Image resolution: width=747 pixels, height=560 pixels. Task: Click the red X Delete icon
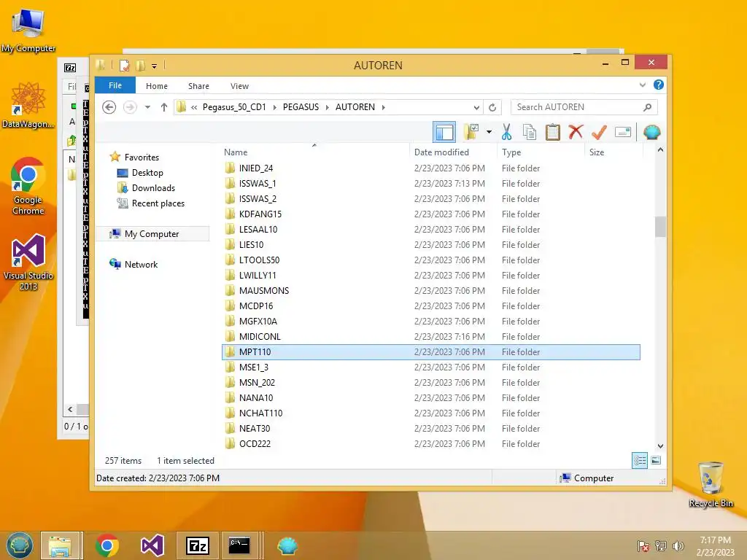(x=576, y=132)
